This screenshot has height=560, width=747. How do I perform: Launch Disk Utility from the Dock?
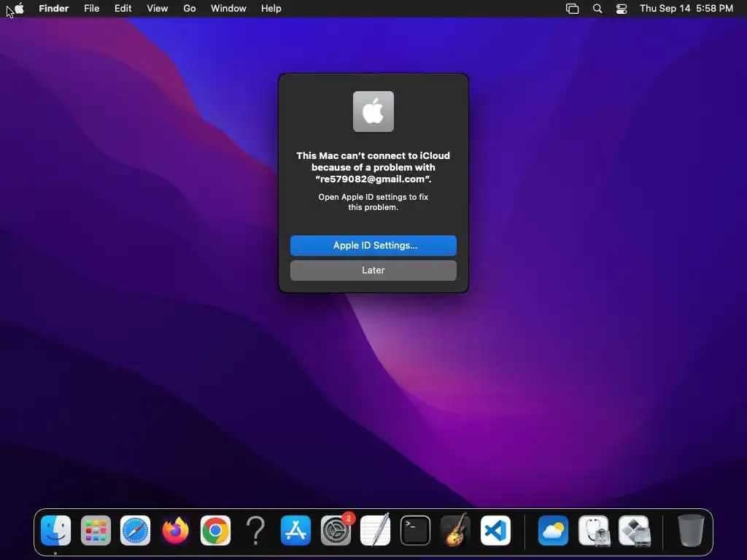[594, 530]
